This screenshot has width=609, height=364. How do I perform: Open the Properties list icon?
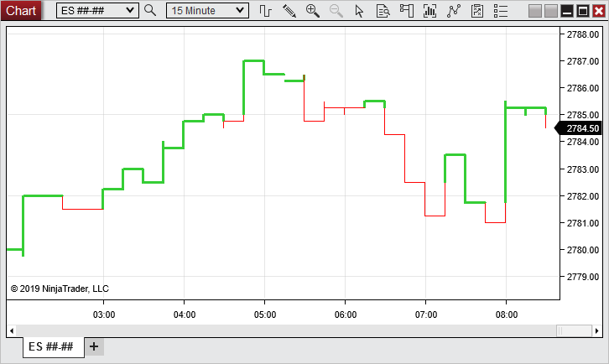click(477, 11)
